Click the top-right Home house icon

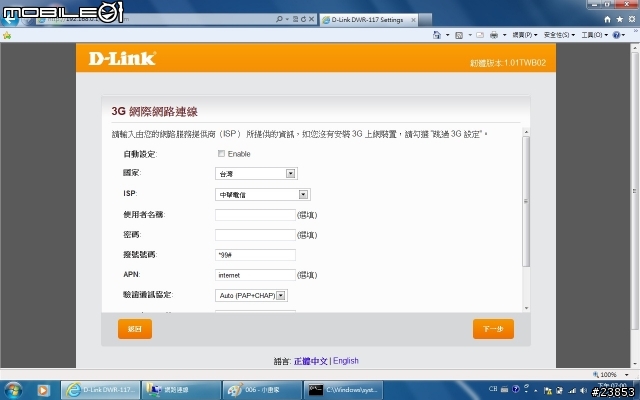[x=607, y=19]
